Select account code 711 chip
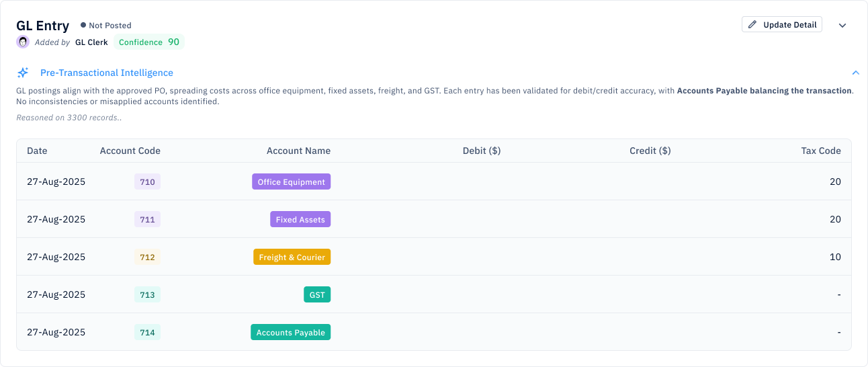This screenshot has width=868, height=367. (147, 219)
